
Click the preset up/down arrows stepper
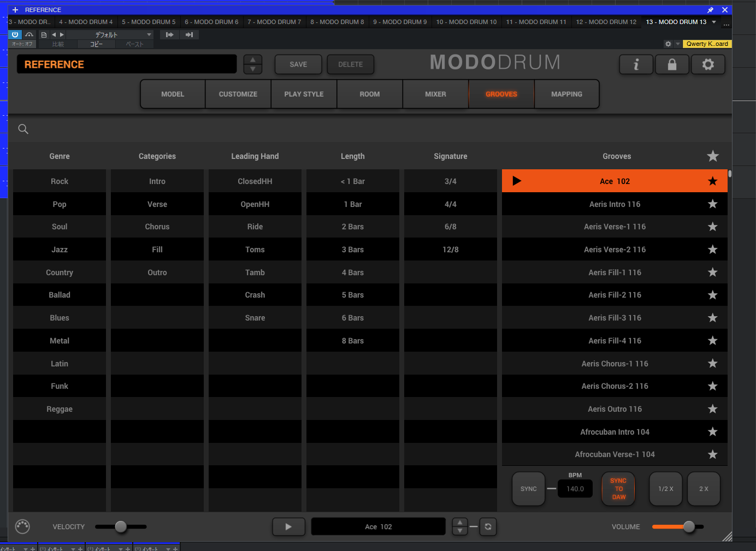tap(252, 64)
